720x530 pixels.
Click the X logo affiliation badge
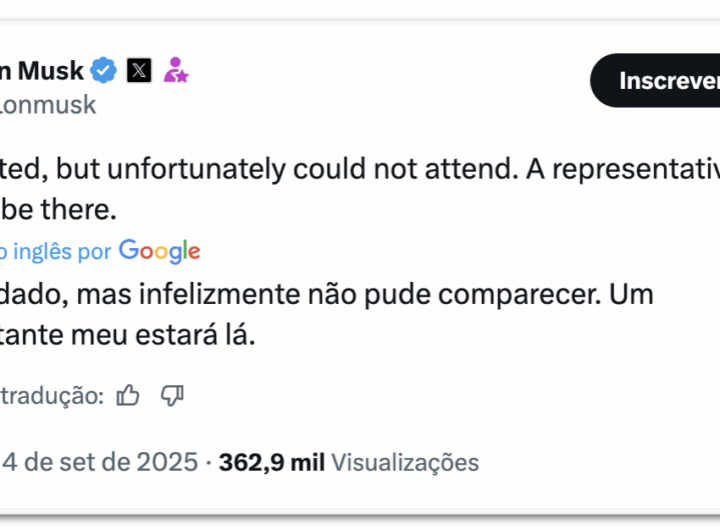click(139, 71)
